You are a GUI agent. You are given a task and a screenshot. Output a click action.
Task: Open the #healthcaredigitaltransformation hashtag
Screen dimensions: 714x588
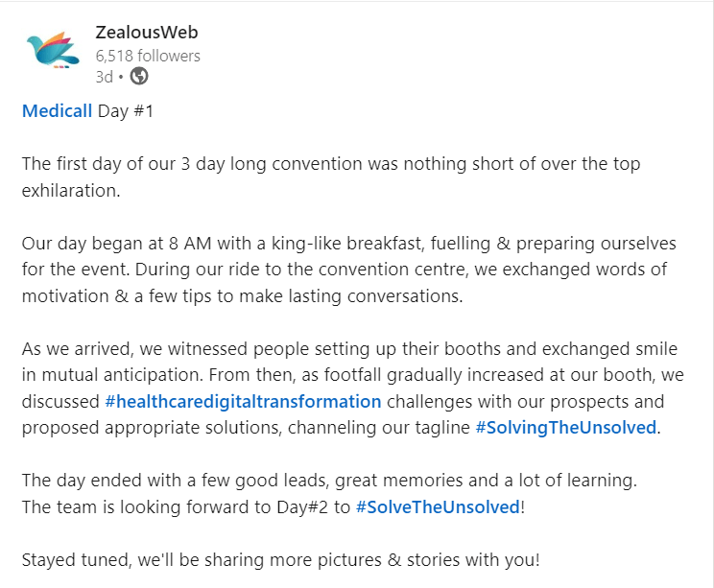(243, 401)
